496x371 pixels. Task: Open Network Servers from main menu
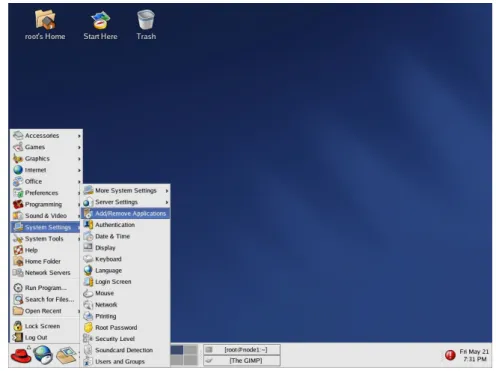point(46,273)
